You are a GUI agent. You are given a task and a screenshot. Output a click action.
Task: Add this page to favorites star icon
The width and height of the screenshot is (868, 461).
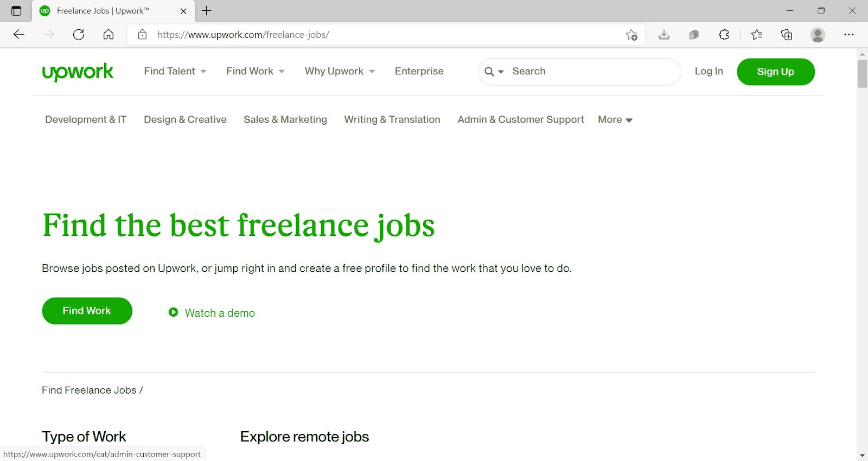tap(631, 35)
